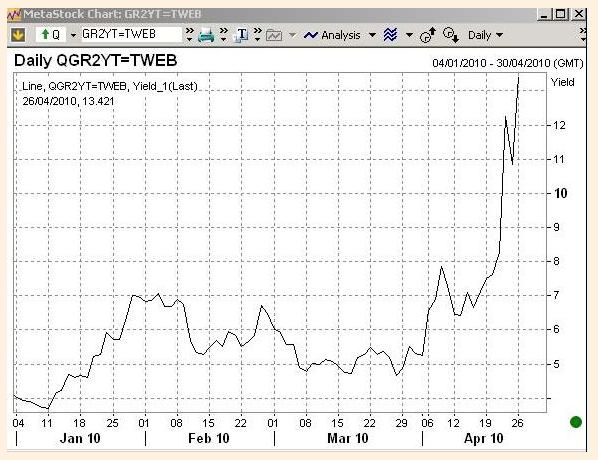Click the Analysis button
Screen dimensions: 598x460
pos(332,35)
